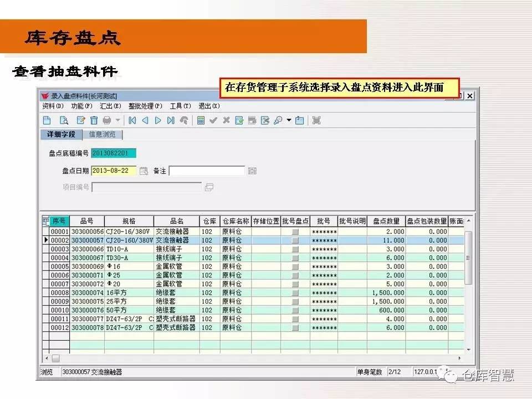The image size is (532, 399).
Task: Toggle 批号盘点 checkbox in row 00001
Action: click(x=295, y=232)
